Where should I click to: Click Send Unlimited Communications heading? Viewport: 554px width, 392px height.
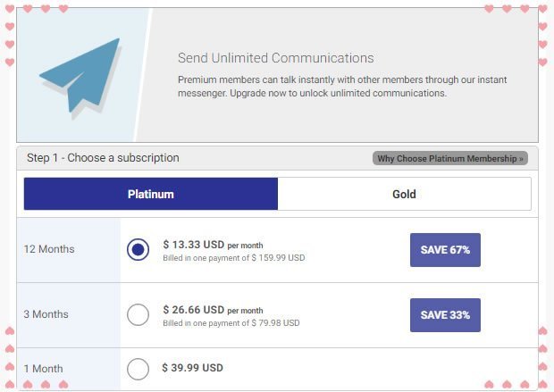pyautogui.click(x=275, y=58)
